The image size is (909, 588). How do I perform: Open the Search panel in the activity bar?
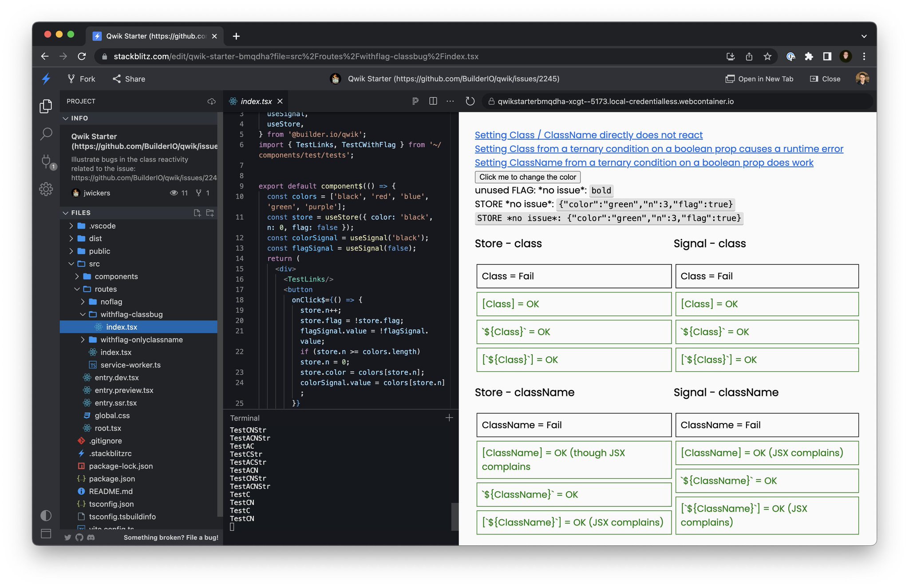pyautogui.click(x=46, y=134)
